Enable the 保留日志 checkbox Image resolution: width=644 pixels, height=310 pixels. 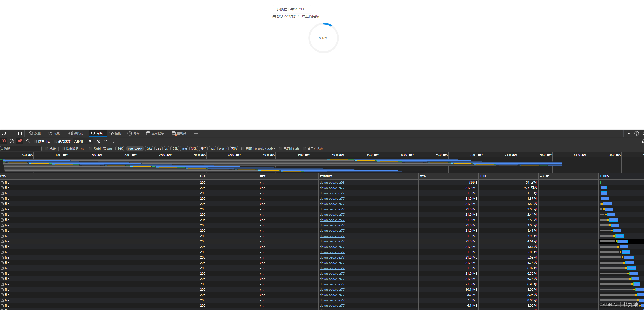click(x=35, y=141)
